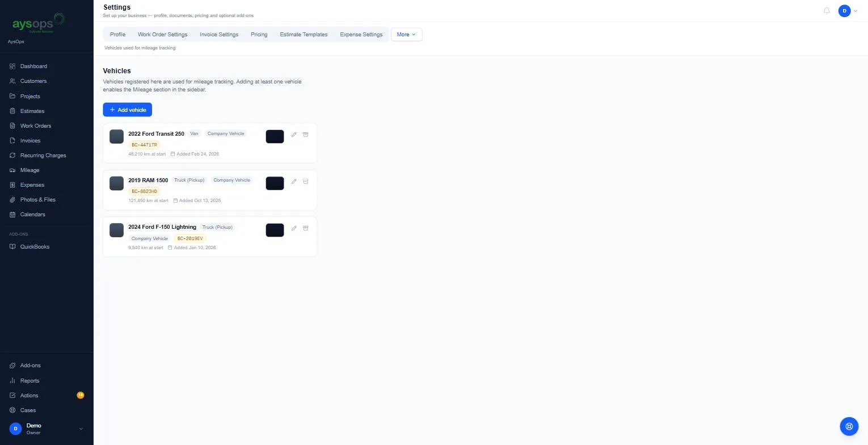Click the Invoices sidebar icon
Image resolution: width=868 pixels, height=445 pixels.
(12, 140)
